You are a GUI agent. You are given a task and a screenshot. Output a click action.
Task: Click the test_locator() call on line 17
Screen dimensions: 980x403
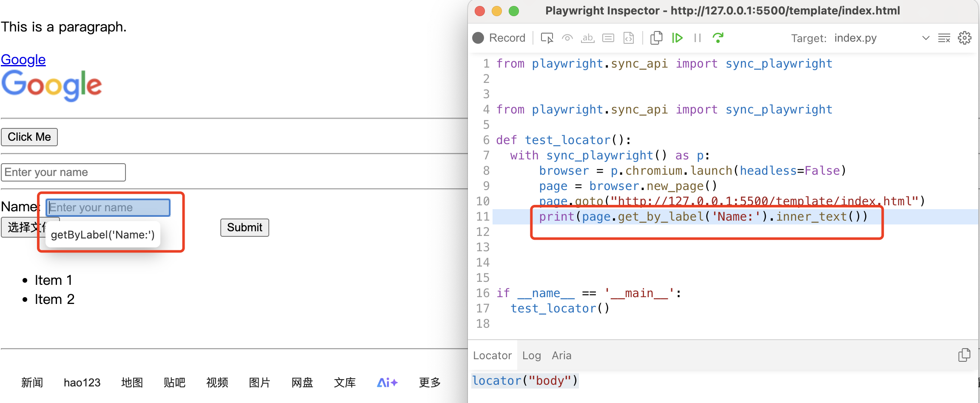560,309
